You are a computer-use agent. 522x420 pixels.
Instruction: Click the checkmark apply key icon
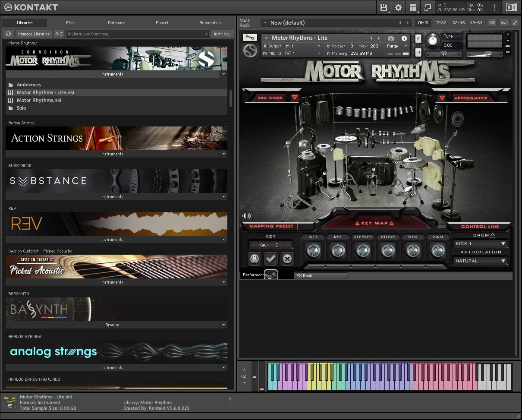coord(270,259)
